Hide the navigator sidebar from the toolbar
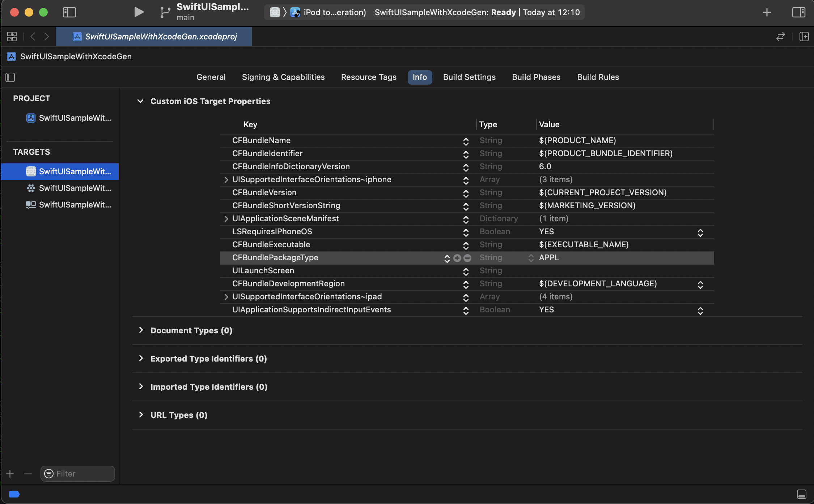The width and height of the screenshot is (814, 504). pos(69,12)
